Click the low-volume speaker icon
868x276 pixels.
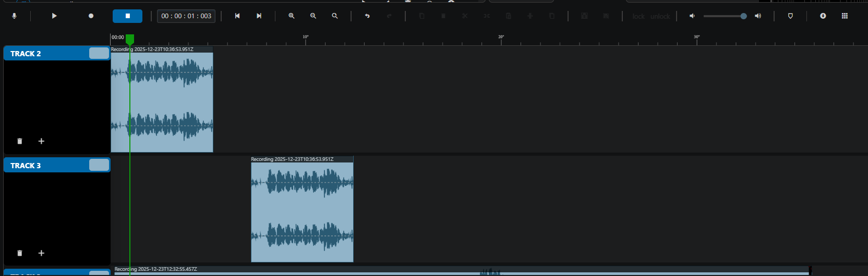tap(692, 16)
